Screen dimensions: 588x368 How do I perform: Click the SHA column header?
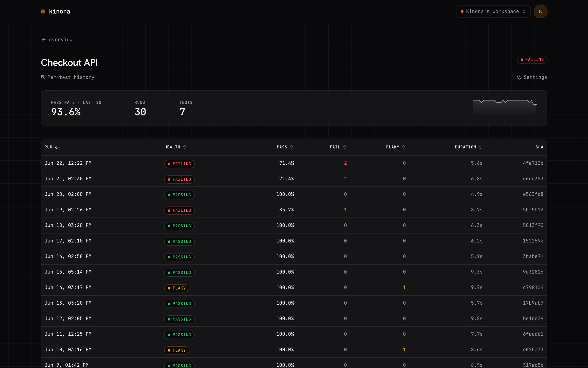tap(539, 147)
